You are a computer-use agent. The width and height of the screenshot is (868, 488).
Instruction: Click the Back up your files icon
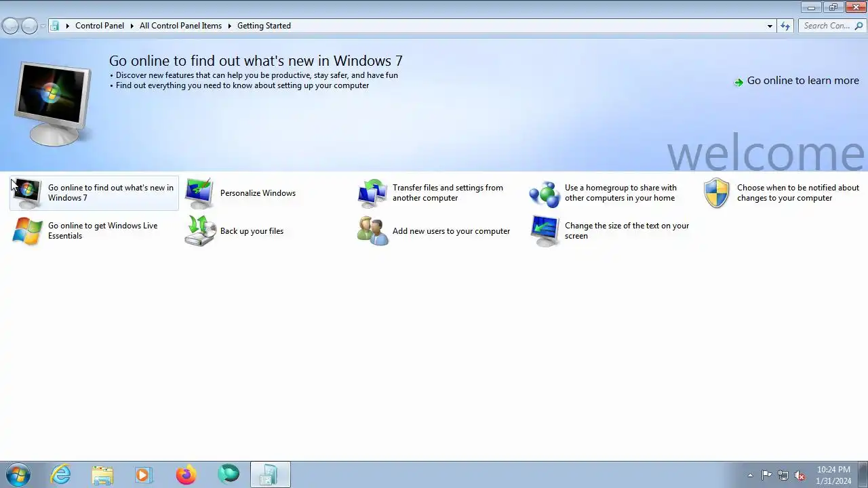199,231
